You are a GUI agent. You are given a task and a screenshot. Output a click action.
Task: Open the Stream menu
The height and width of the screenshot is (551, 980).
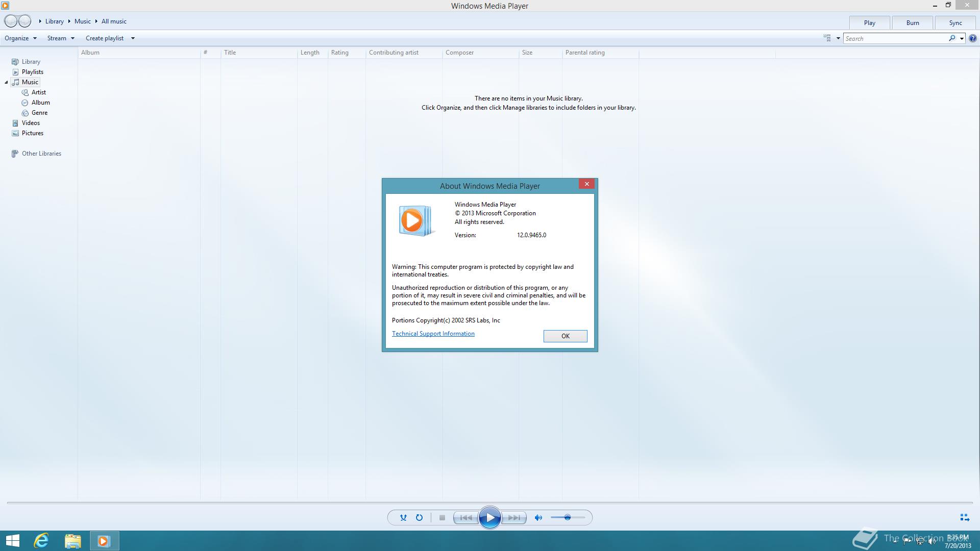61,38
